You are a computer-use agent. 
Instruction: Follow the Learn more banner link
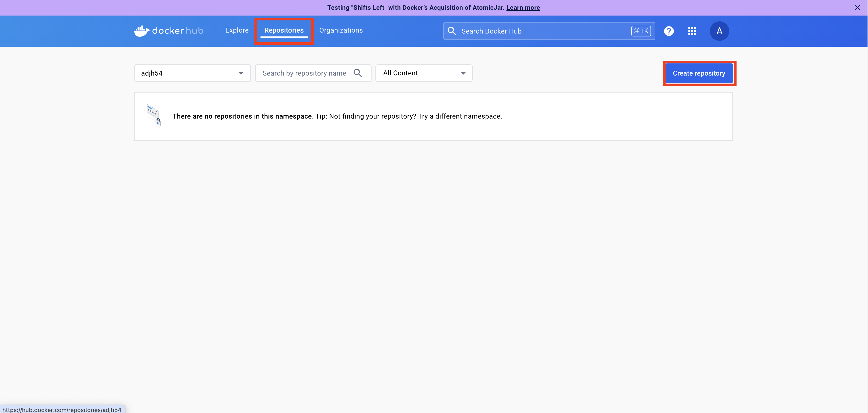click(x=523, y=8)
